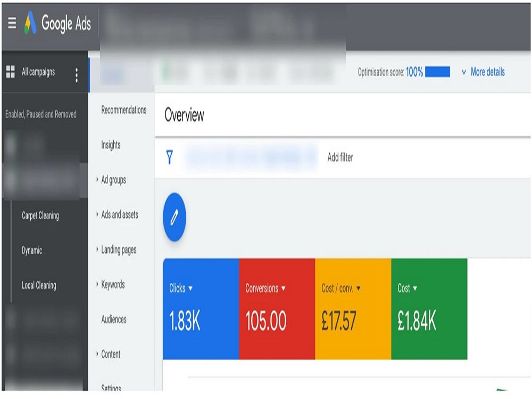Open the three-dot menu beside All campaigns
The width and height of the screenshot is (532, 399).
point(77,75)
